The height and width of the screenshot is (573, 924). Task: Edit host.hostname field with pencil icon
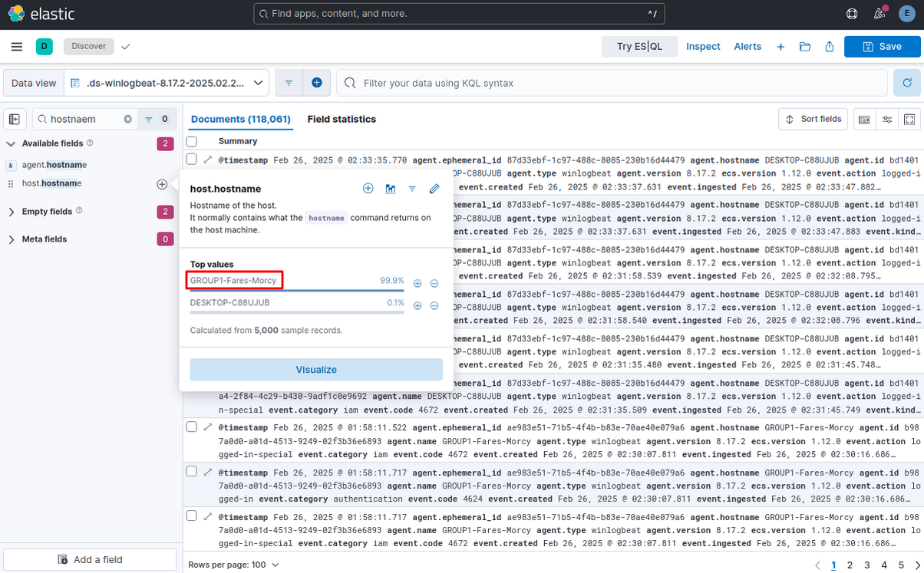point(434,189)
